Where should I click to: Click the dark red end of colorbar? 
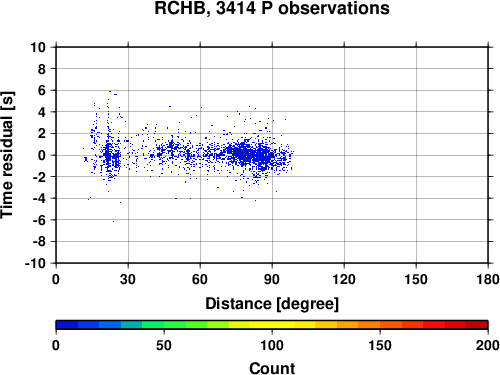(x=477, y=325)
